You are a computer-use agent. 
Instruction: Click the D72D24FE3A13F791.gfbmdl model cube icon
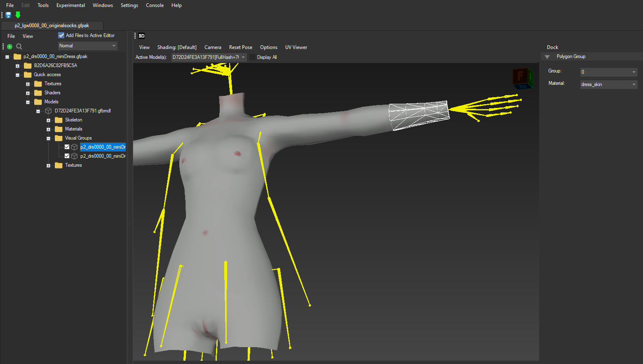(48, 111)
